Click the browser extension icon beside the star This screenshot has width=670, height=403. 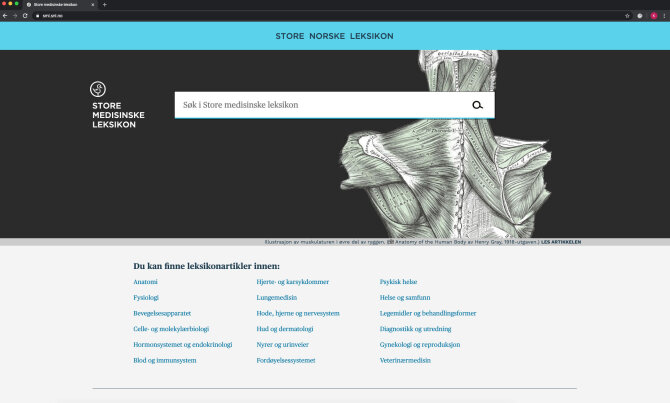click(x=640, y=16)
